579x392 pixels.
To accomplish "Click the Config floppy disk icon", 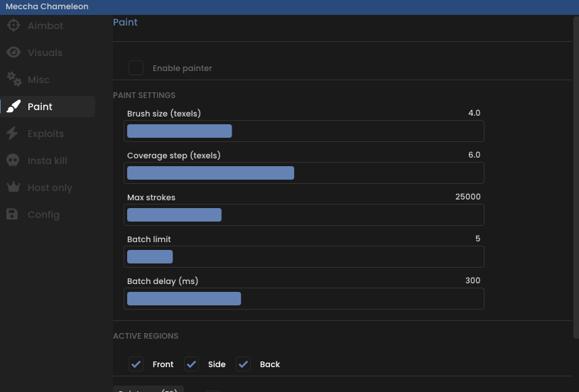I will 12,214.
